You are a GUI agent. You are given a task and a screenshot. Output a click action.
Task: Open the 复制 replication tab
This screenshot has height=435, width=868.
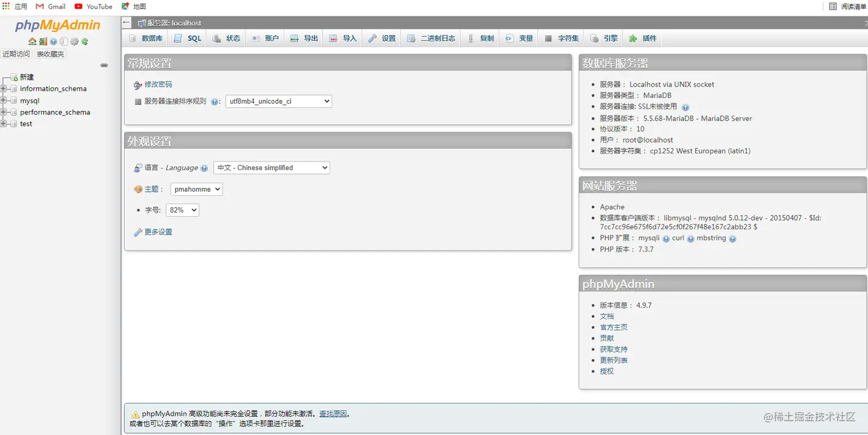pyautogui.click(x=480, y=39)
